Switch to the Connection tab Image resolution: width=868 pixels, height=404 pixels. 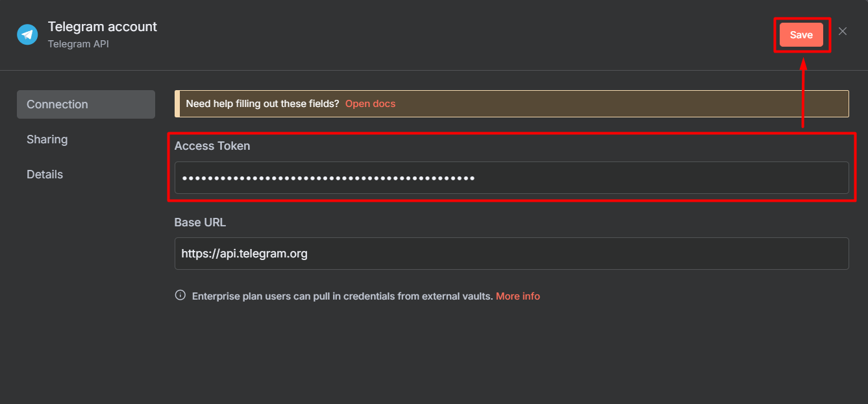pyautogui.click(x=86, y=104)
